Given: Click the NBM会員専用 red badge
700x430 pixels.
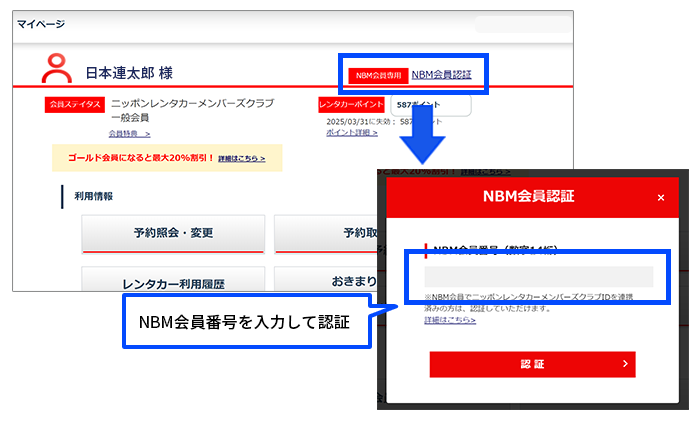Looking at the screenshot, I should click(x=378, y=75).
